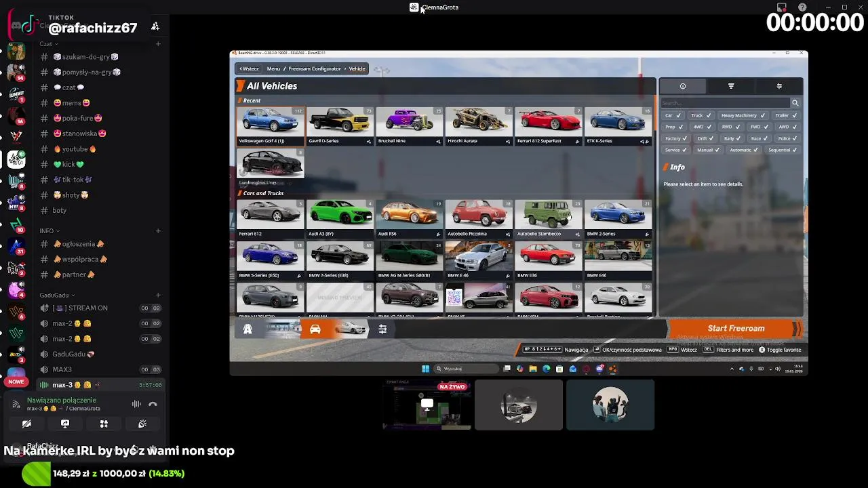Switch to the filter funnel tab
Screen dimensions: 868x488
coord(731,86)
